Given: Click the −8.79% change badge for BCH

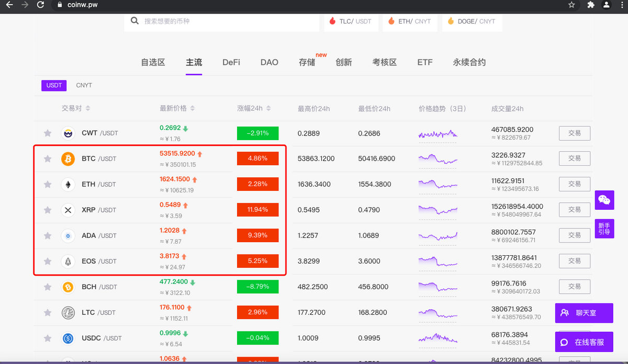Looking at the screenshot, I should click(257, 287).
